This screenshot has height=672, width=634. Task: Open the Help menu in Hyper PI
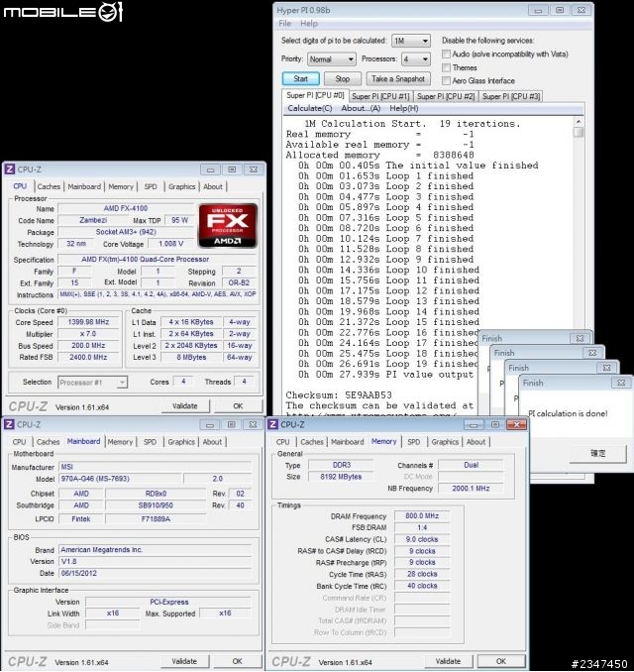point(309,24)
